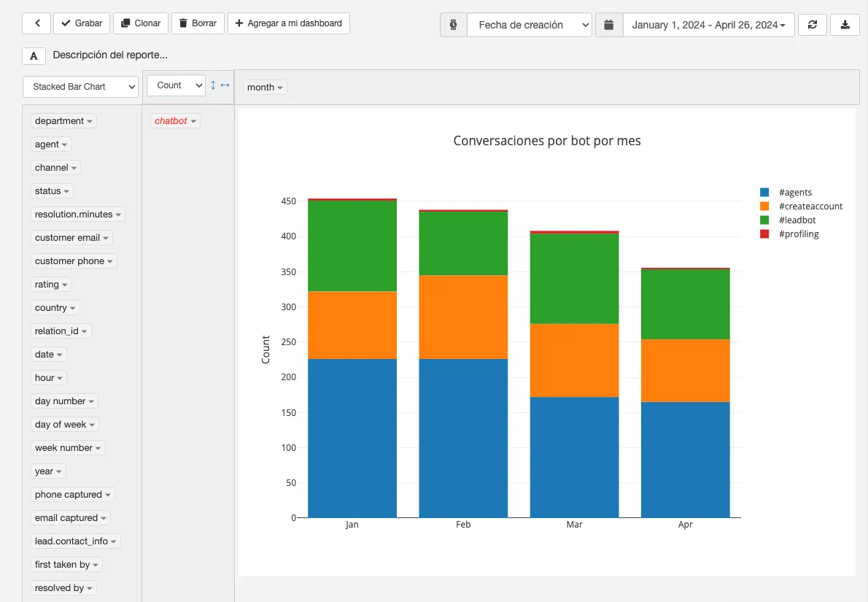Toggle horizontal sort order arrow
Viewport: 868px width, 602px height.
click(225, 85)
